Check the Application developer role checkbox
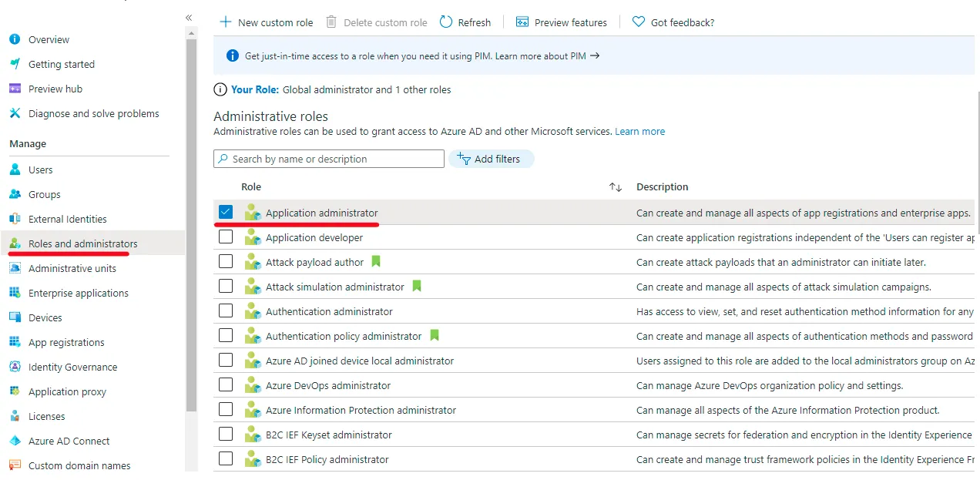Image resolution: width=980 pixels, height=480 pixels. [226, 237]
